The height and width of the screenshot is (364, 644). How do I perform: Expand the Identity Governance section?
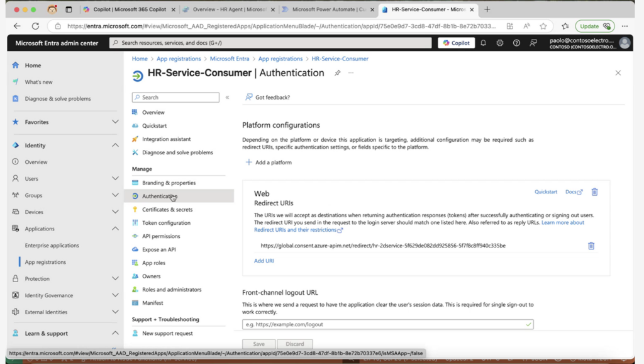[x=116, y=295]
